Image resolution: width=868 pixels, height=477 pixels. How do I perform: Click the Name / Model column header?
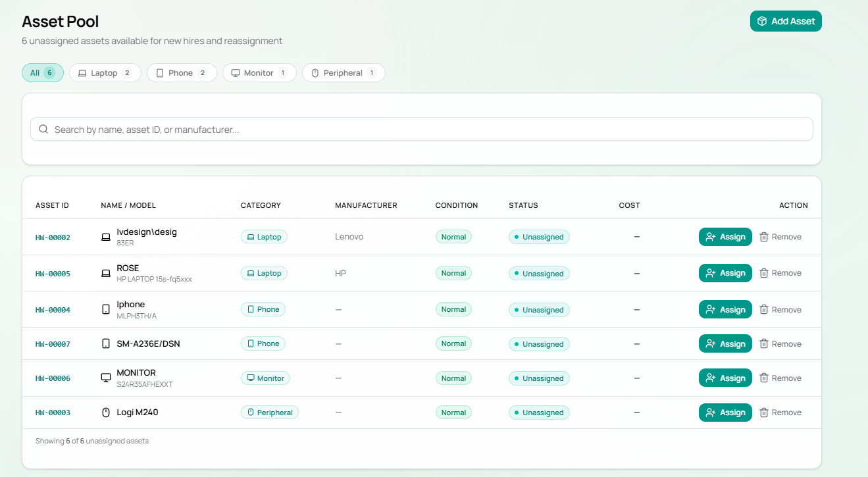[x=128, y=205]
